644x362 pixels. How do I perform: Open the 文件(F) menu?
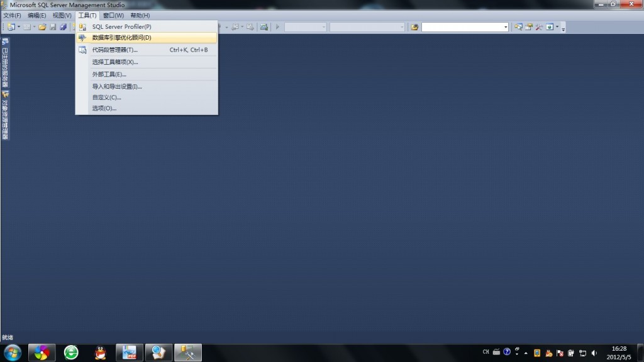(x=12, y=15)
